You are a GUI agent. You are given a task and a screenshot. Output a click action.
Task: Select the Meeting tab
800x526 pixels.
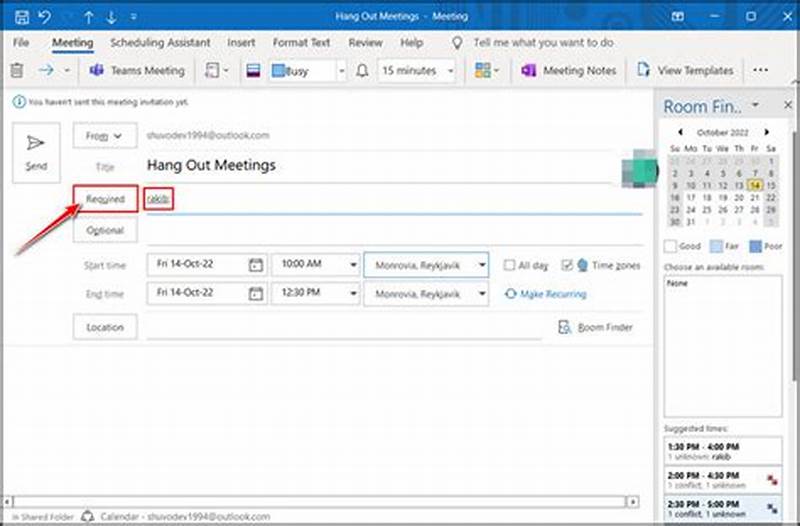pyautogui.click(x=72, y=42)
